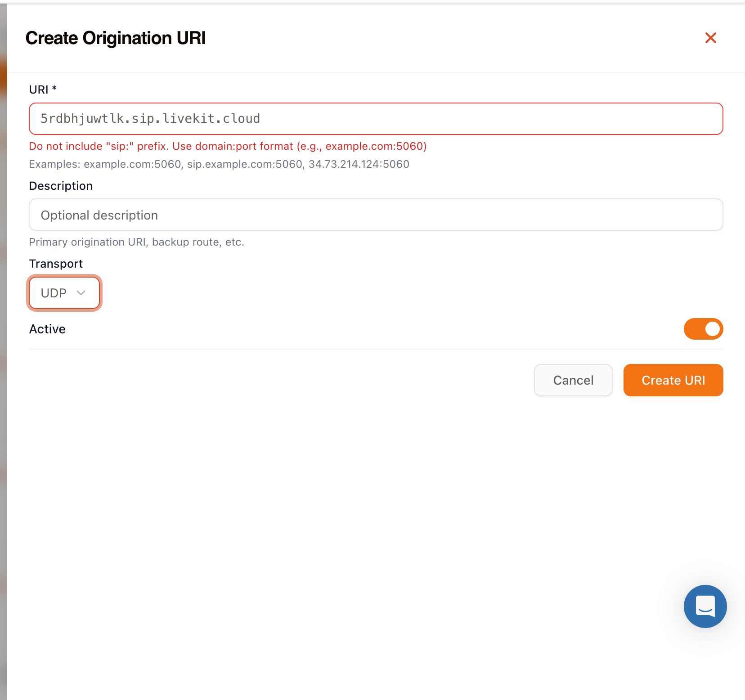Click the Description label
The width and height of the screenshot is (745, 700).
(61, 186)
